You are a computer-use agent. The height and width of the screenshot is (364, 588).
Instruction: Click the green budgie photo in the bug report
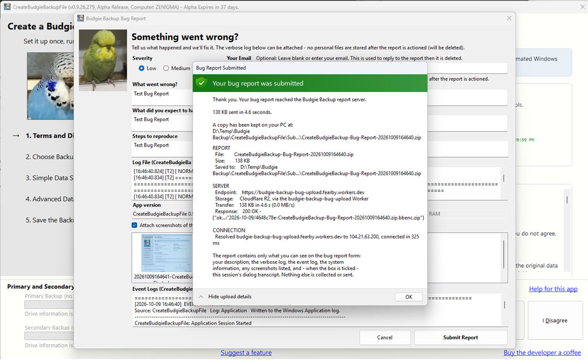(103, 60)
